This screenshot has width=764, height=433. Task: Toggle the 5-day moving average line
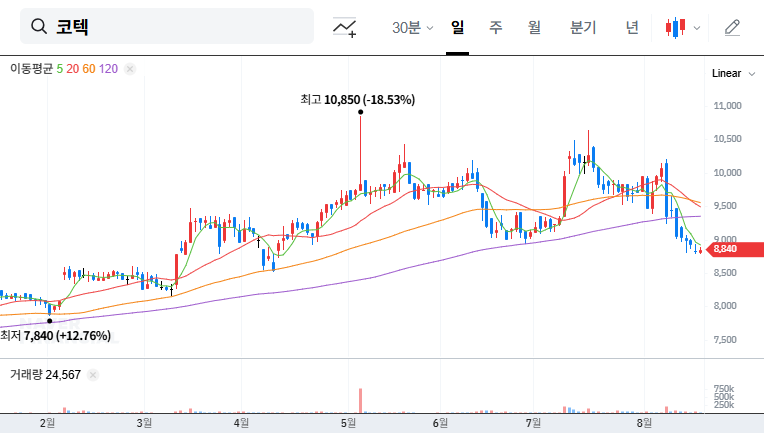tap(59, 69)
